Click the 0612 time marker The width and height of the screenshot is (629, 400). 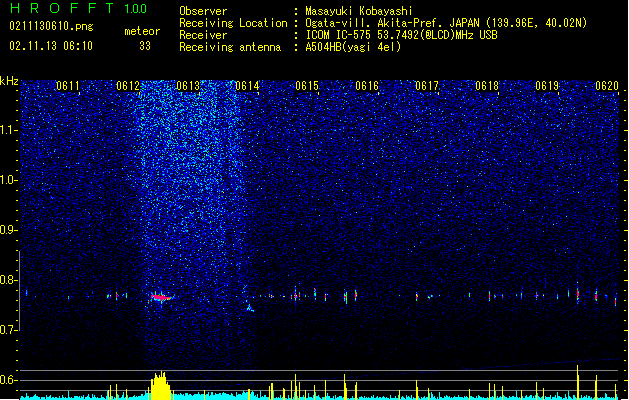click(x=128, y=86)
